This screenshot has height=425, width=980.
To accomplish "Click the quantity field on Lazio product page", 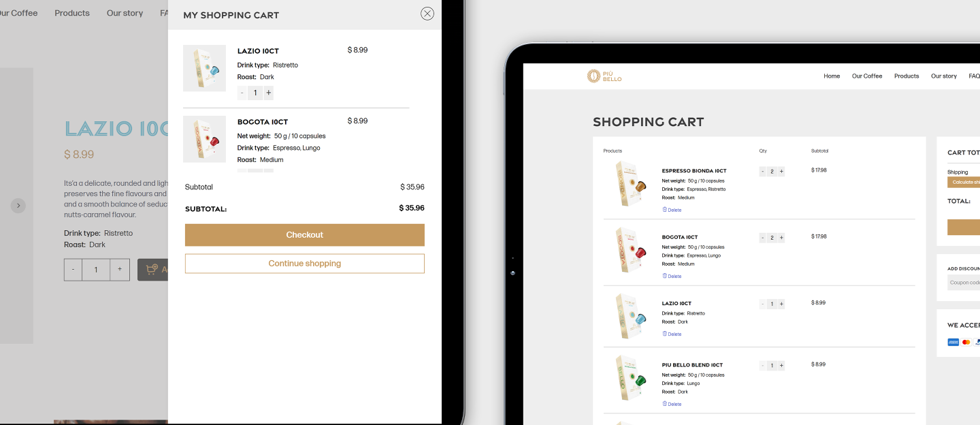I will pyautogui.click(x=96, y=270).
